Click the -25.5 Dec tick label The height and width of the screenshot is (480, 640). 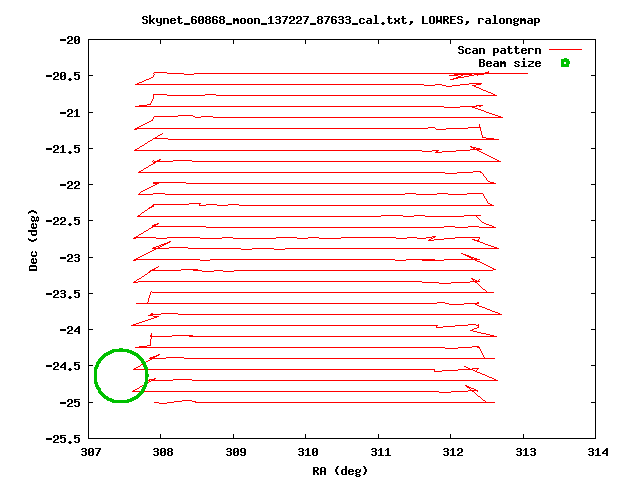click(63, 439)
